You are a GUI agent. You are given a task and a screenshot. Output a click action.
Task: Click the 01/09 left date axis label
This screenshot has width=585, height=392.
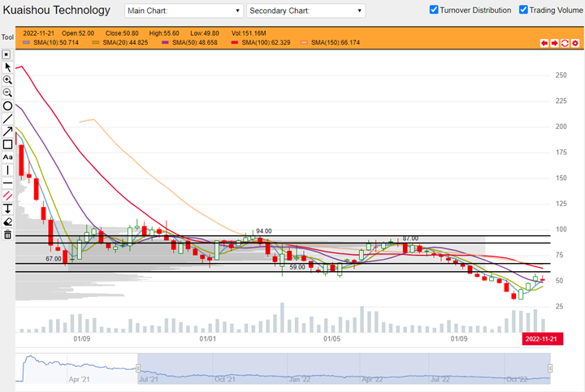(x=82, y=338)
